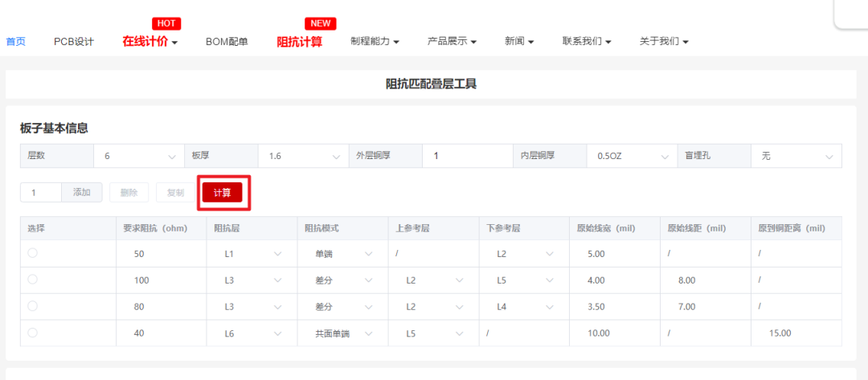Open the 阻抗层 dropdown in the 80 ohm row

click(x=252, y=306)
